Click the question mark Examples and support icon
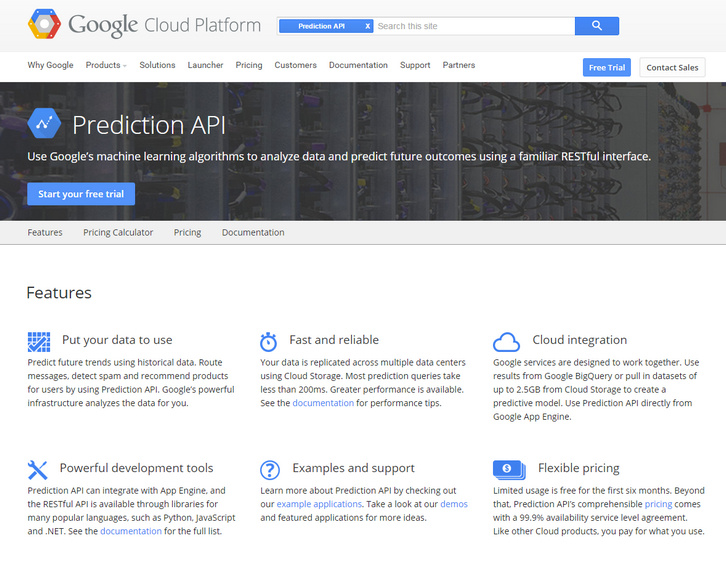726x569 pixels. click(x=269, y=469)
